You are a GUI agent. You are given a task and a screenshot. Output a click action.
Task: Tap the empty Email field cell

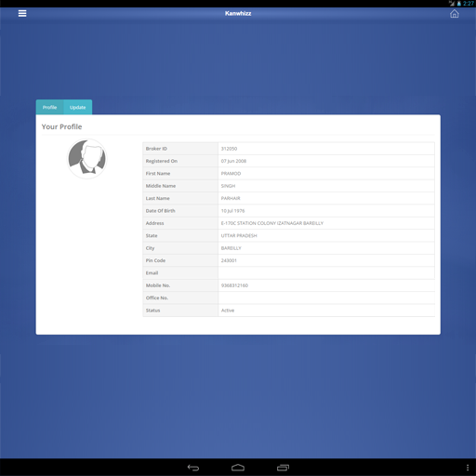(x=326, y=273)
